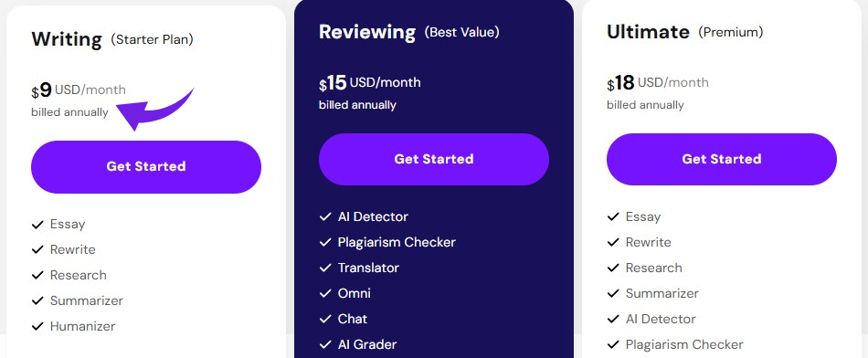
Task: Click the checkmark beside AI Detector in Reviewing plan
Action: point(325,217)
